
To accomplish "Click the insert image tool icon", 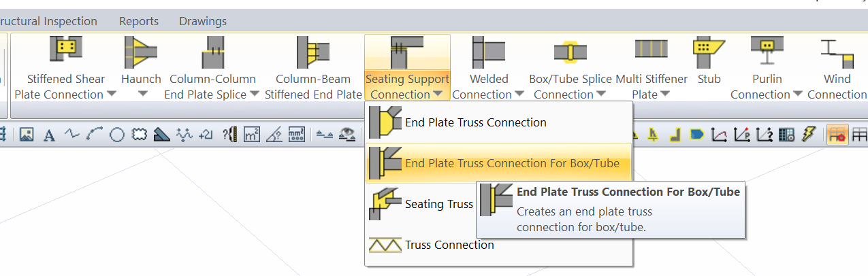I will (x=27, y=135).
